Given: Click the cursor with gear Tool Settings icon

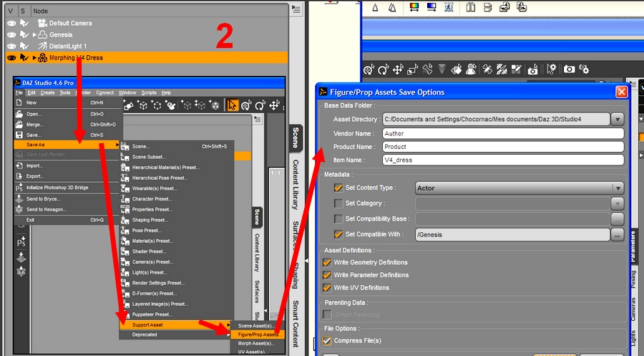Looking at the screenshot, I should (x=552, y=69).
